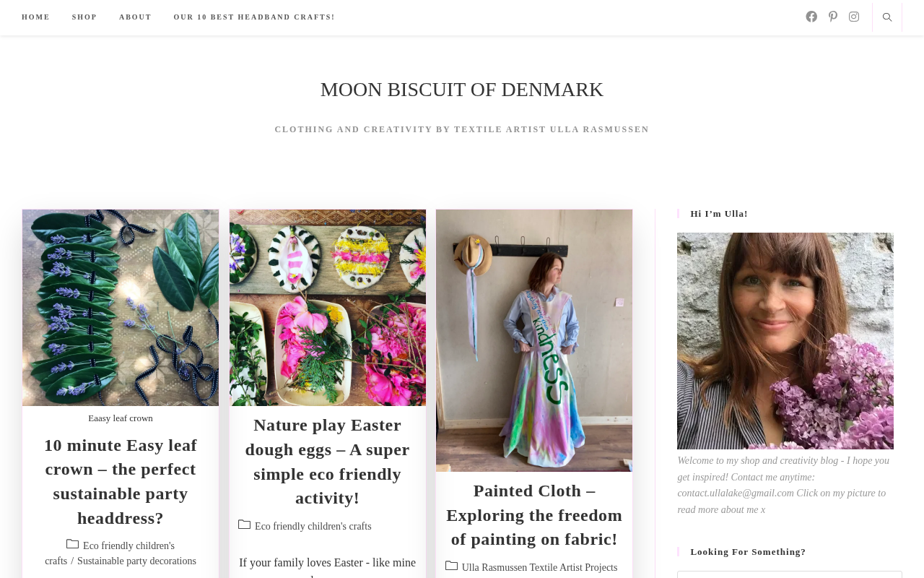Click Ulla's portrait photo in sidebar
924x578 pixels.
point(785,340)
